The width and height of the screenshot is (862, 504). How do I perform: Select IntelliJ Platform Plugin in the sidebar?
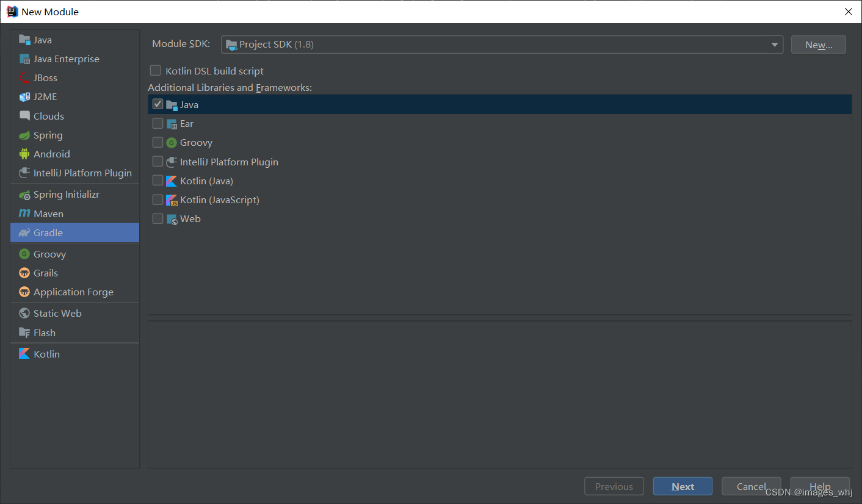pos(74,173)
